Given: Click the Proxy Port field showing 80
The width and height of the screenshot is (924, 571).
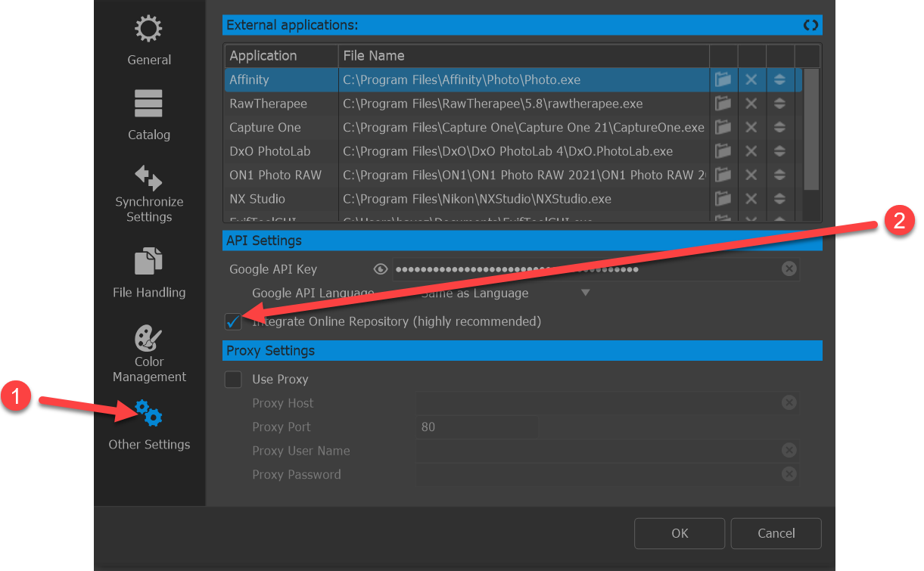Looking at the screenshot, I should click(x=476, y=427).
